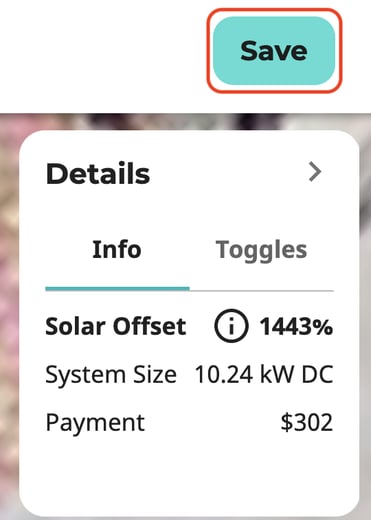Click map edge right of Details card
The image size is (371, 520).
click(365, 317)
